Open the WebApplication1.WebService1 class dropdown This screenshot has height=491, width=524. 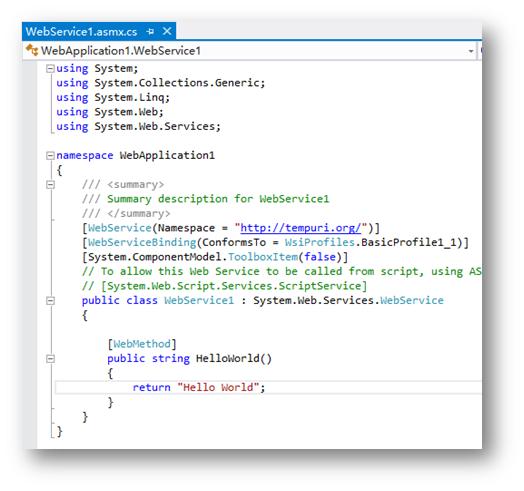click(471, 51)
